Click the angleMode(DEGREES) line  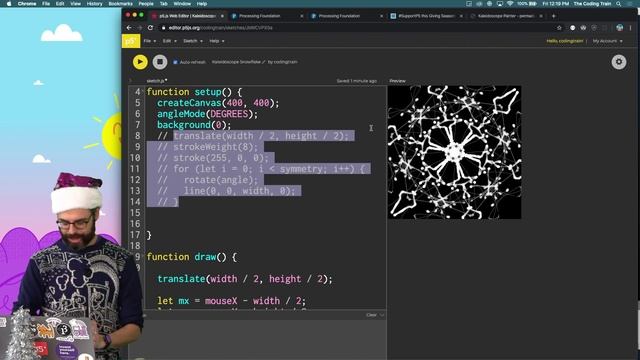click(x=208, y=114)
